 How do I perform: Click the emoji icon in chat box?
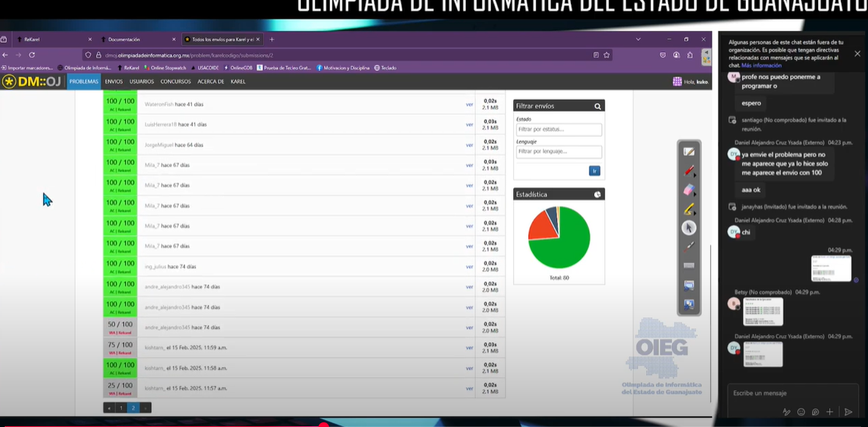[x=801, y=411]
